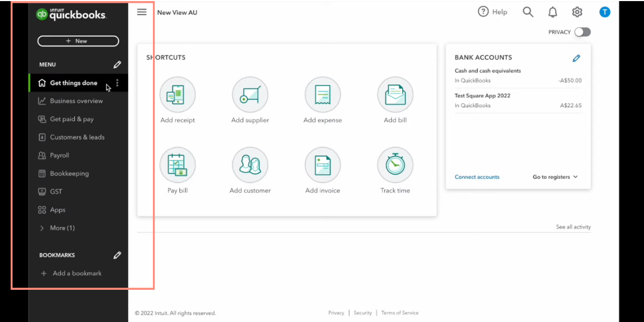The width and height of the screenshot is (644, 322).
Task: Click the Track time shortcut icon
Action: tap(396, 165)
